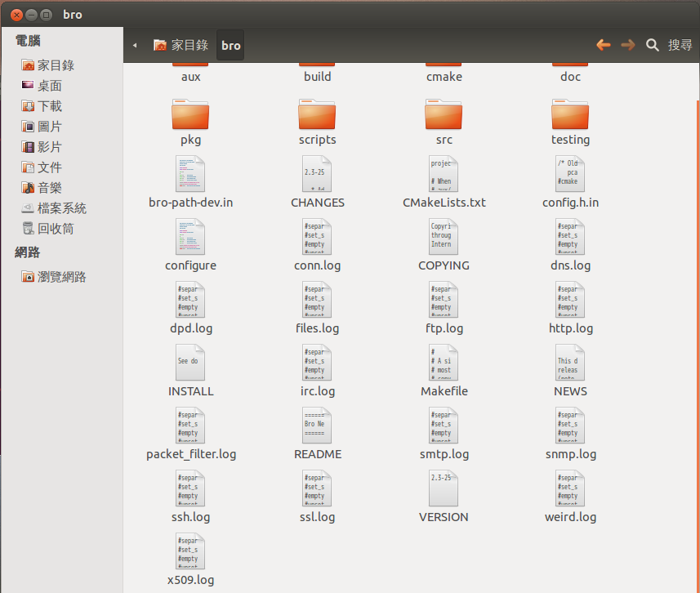Expand the breadcrumb path with the left chevron
This screenshot has width=700, height=593.
point(134,45)
